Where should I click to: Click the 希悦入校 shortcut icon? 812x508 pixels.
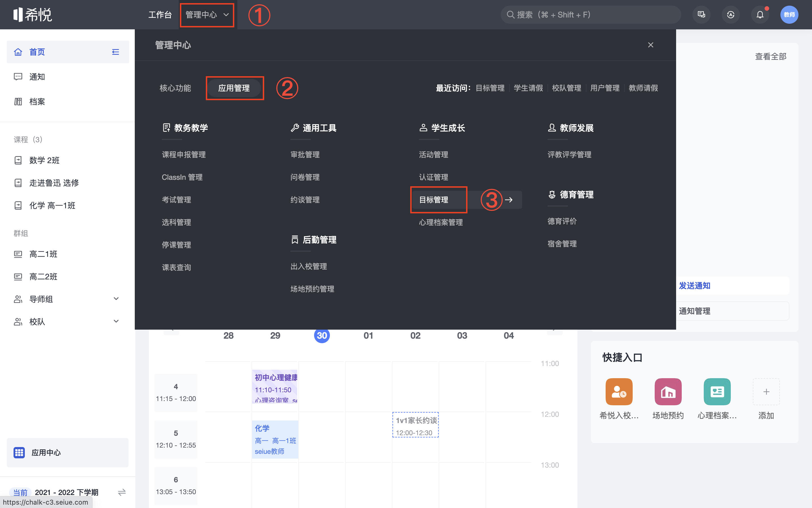click(619, 391)
